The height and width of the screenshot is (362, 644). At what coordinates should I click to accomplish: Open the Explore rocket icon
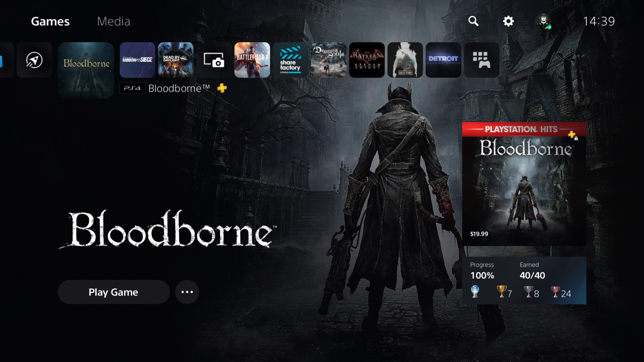pos(34,60)
